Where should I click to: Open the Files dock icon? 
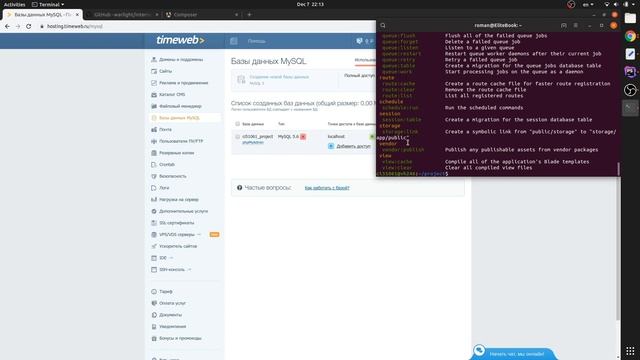click(x=630, y=18)
